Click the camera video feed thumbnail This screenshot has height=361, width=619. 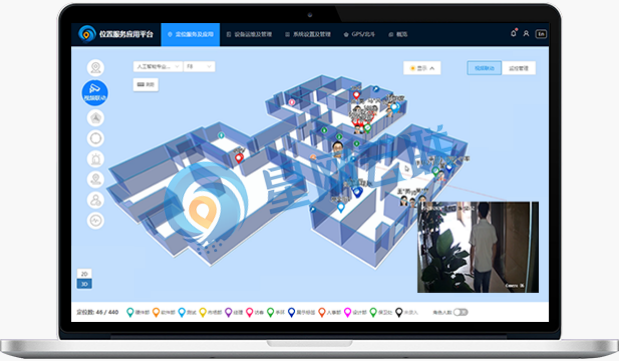478,247
